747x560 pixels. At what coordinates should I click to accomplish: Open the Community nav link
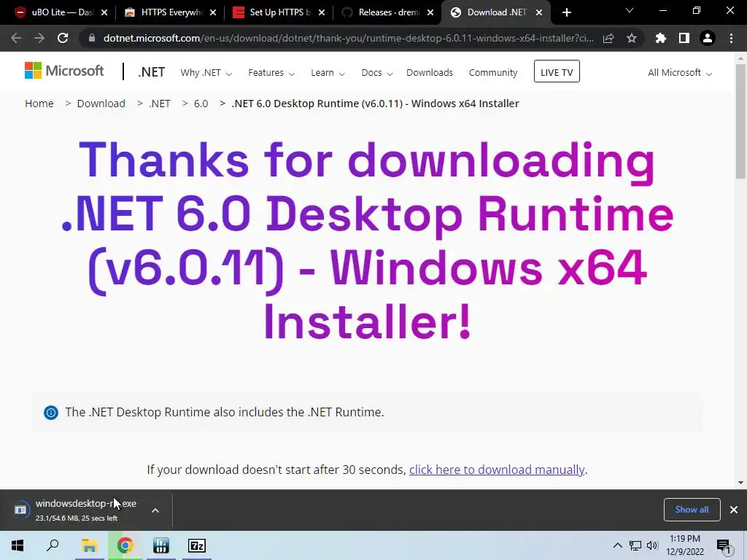pyautogui.click(x=493, y=73)
